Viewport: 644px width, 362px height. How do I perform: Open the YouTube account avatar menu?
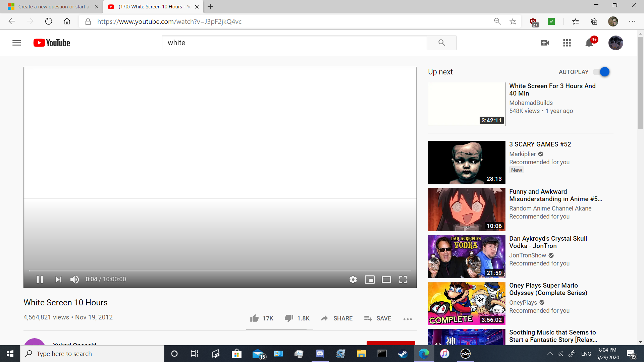[x=616, y=43]
